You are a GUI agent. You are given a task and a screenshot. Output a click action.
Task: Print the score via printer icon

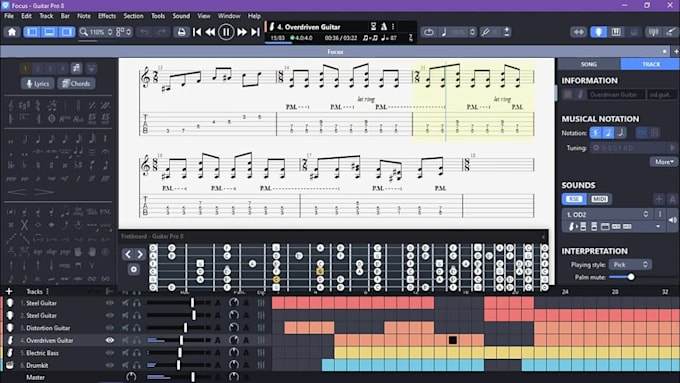pos(182,32)
